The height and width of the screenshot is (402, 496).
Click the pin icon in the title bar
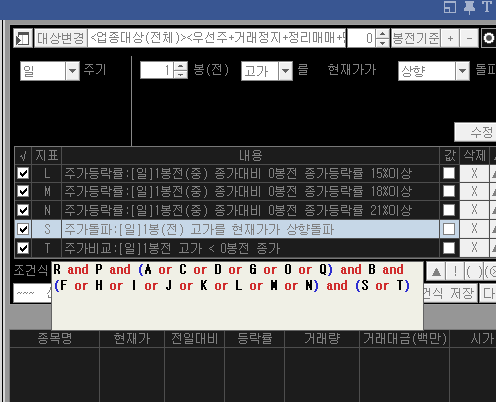(469, 7)
